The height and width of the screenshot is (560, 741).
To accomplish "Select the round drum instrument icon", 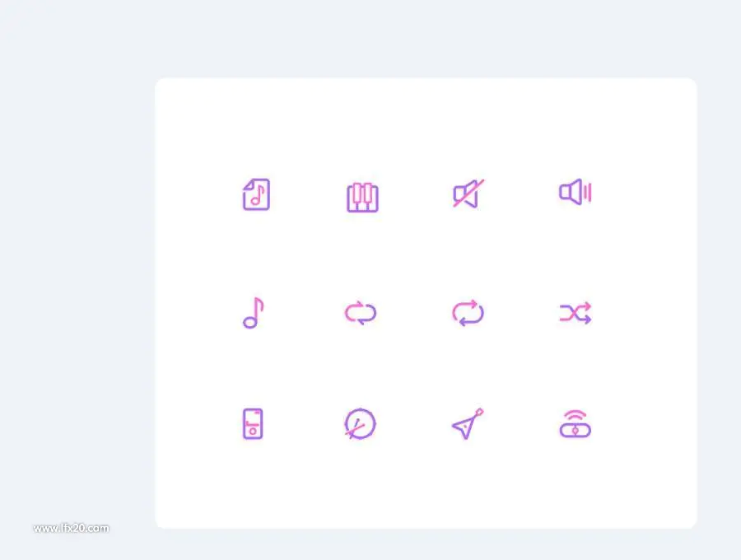I will point(360,424).
